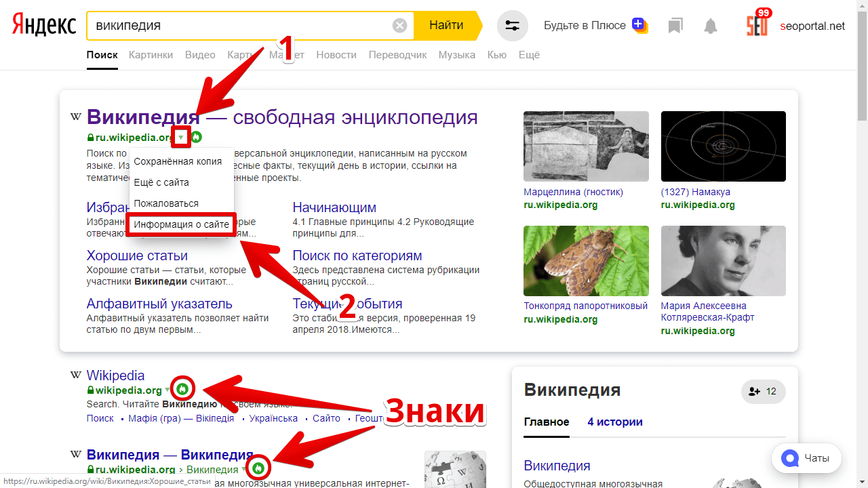Expand the dropdown arrow beside wikipedia.org result

167,390
